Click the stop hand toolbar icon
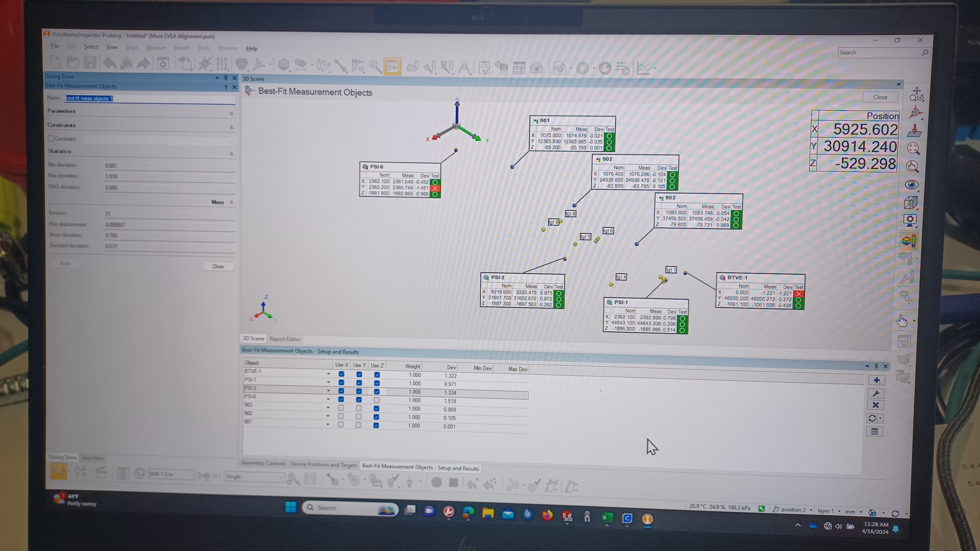Screen dimensions: 980x551 click(x=605, y=69)
